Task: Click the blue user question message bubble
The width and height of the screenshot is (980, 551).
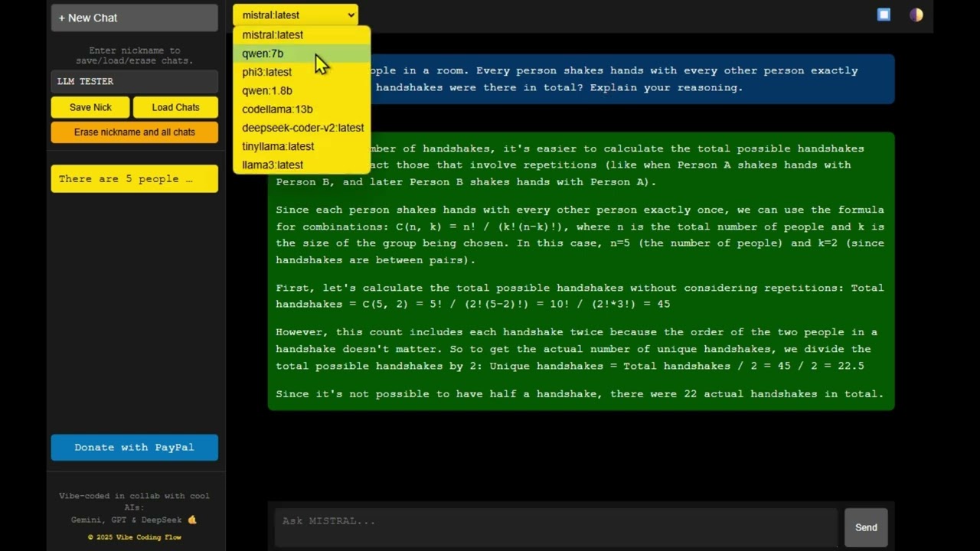Action: pyautogui.click(x=581, y=79)
